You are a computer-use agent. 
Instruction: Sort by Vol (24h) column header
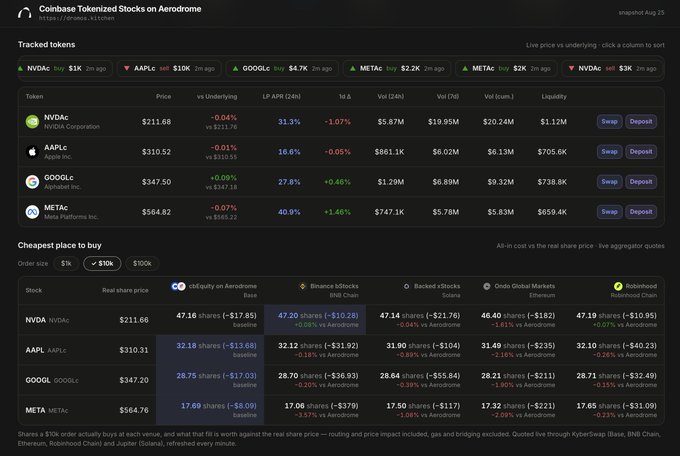[x=391, y=97]
